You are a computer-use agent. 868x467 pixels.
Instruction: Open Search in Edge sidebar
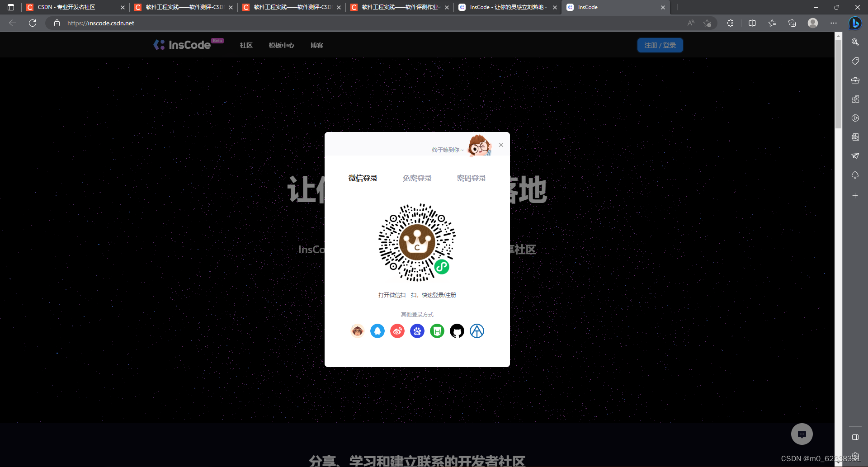point(855,42)
